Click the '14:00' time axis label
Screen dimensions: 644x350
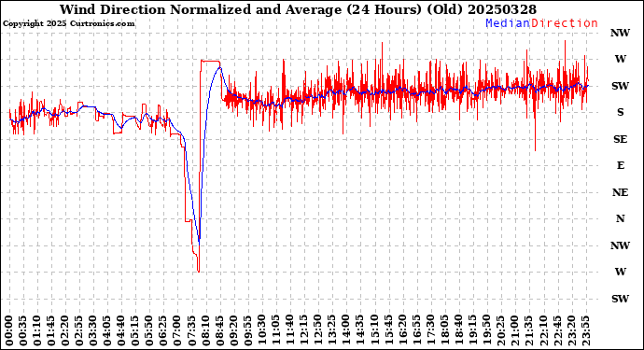click(345, 330)
